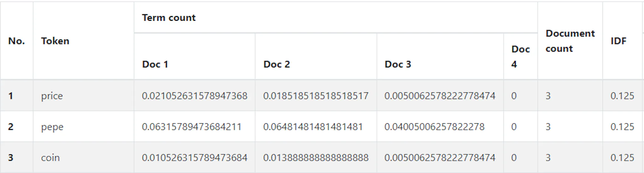Select the Doc 1 subheader
Viewport: 644px width, 173px height.
pyautogui.click(x=155, y=64)
